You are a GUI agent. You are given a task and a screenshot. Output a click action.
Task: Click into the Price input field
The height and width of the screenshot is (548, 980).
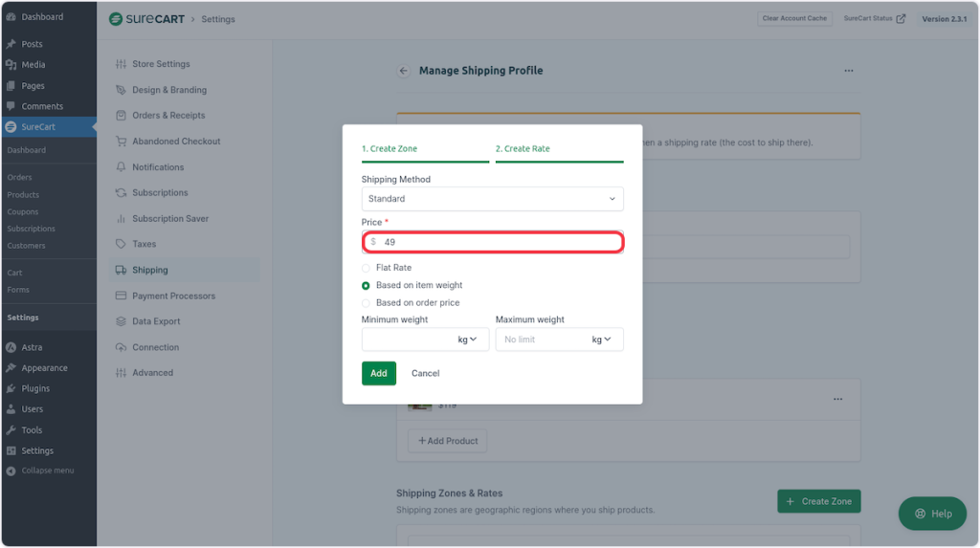click(498, 242)
